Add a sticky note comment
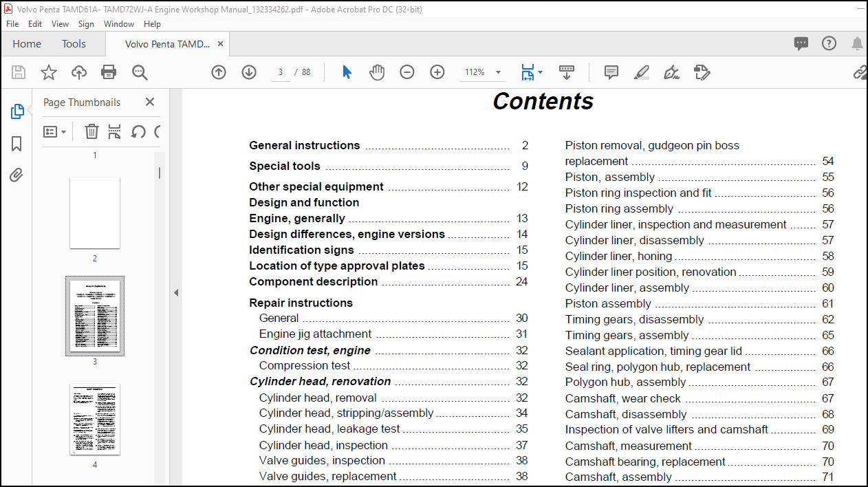Viewport: 868px width, 487px height. (x=611, y=72)
